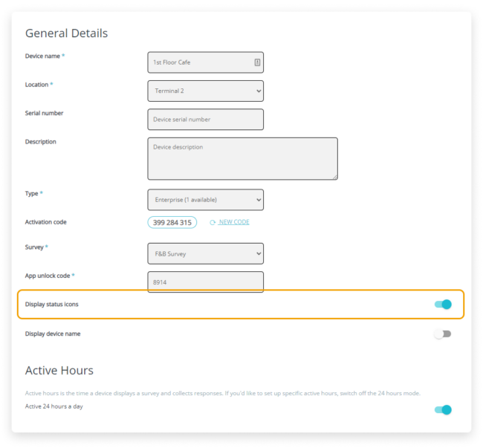Click the autofill icon in Device name field
483x448 pixels.
257,62
